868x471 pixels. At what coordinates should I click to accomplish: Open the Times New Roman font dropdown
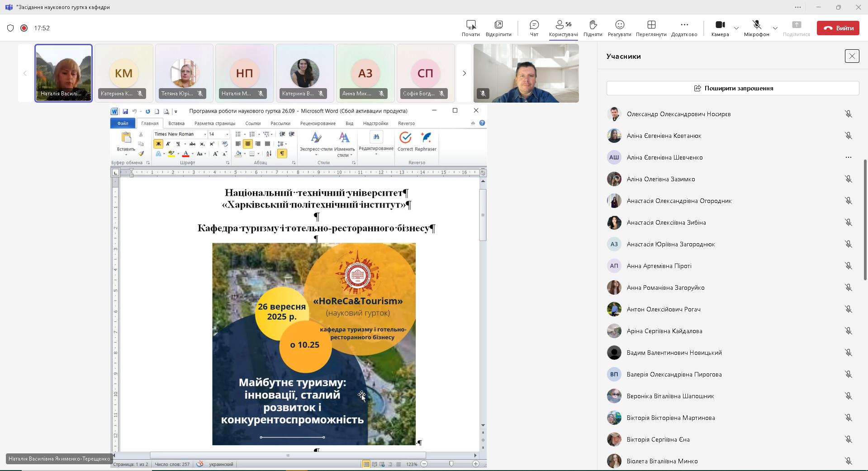(204, 134)
